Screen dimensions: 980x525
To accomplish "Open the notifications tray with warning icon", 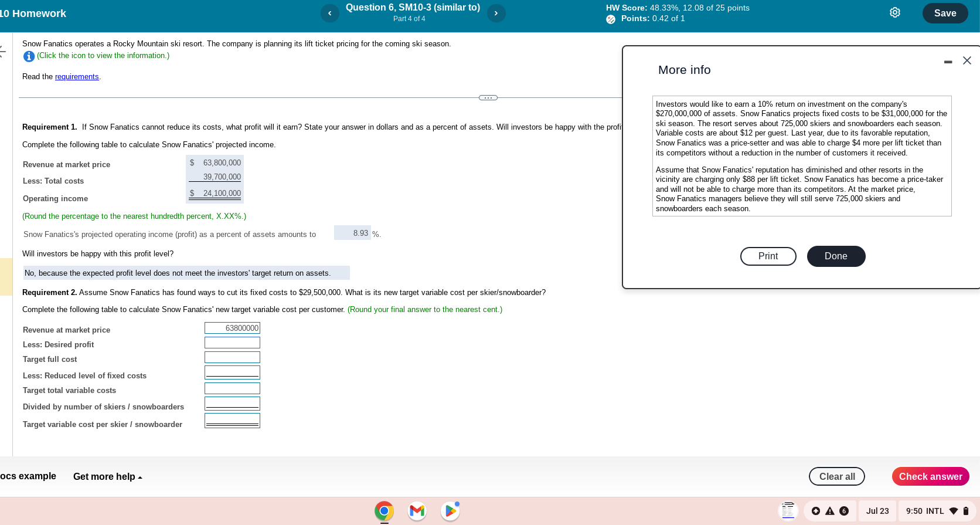I will coord(829,511).
